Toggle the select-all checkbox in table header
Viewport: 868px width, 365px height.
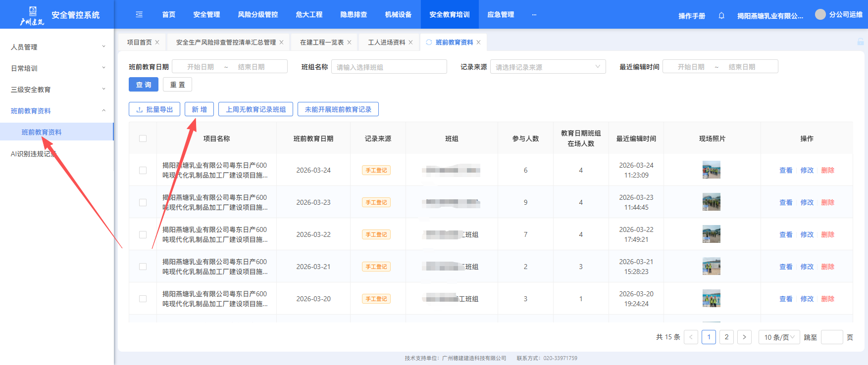(x=143, y=138)
